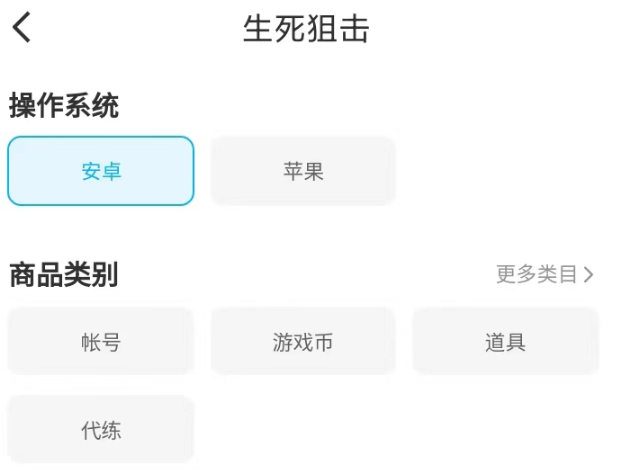This screenshot has width=627, height=471.
Task: Show 道具 item listings
Action: (505, 342)
